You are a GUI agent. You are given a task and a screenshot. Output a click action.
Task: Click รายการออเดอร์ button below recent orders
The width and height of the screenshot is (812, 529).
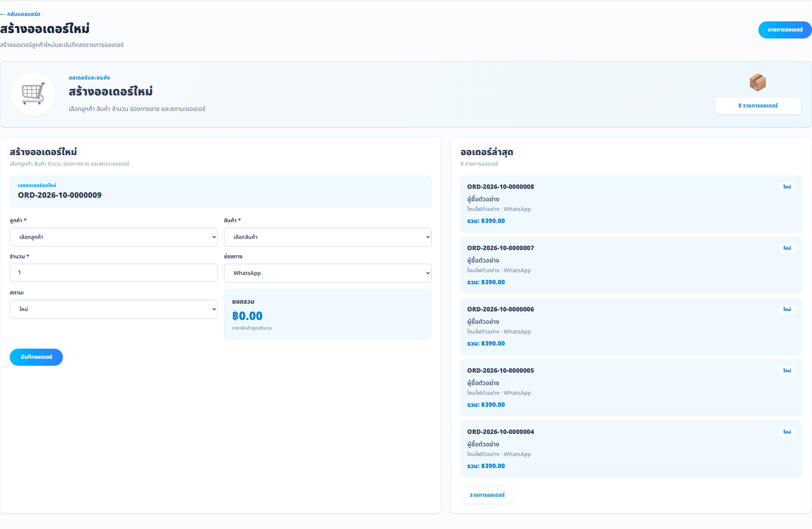pos(487,495)
